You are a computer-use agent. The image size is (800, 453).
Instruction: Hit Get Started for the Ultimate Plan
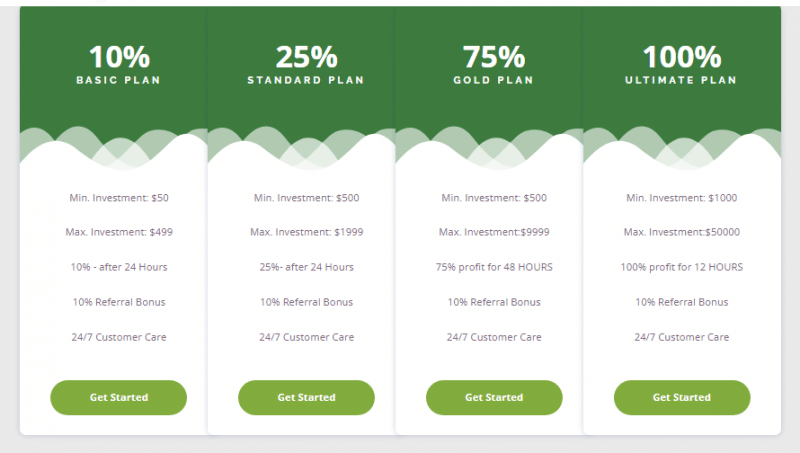click(x=682, y=397)
